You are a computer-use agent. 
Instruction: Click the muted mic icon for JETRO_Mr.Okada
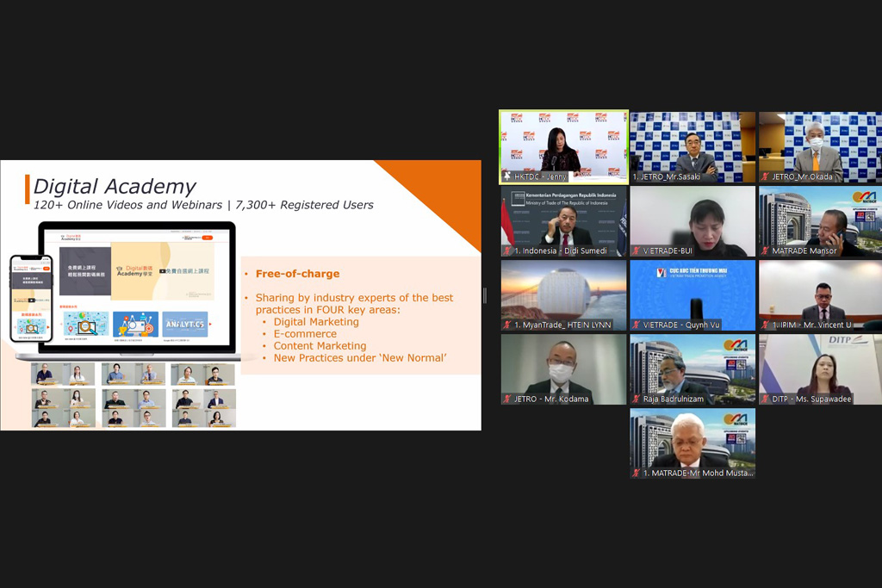pos(766,176)
